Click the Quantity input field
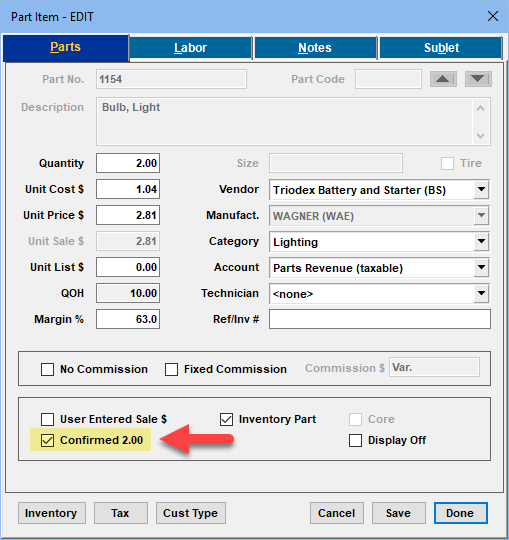This screenshot has width=509, height=540. 128,163
